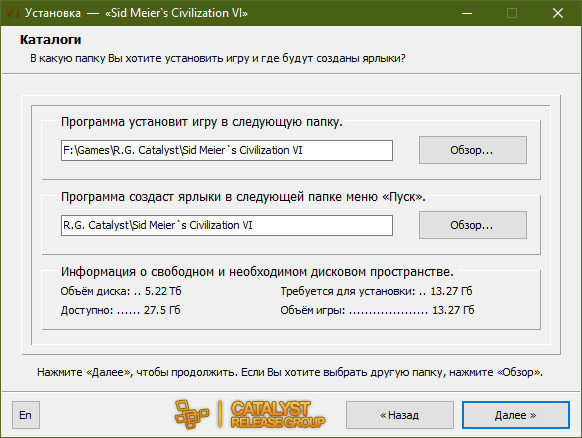This screenshot has height=438, width=582.
Task: Click the Объём диска 5.22 Тб label
Action: coord(121,291)
